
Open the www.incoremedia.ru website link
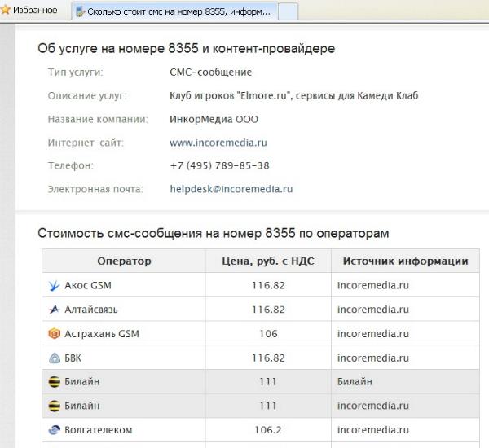218,143
